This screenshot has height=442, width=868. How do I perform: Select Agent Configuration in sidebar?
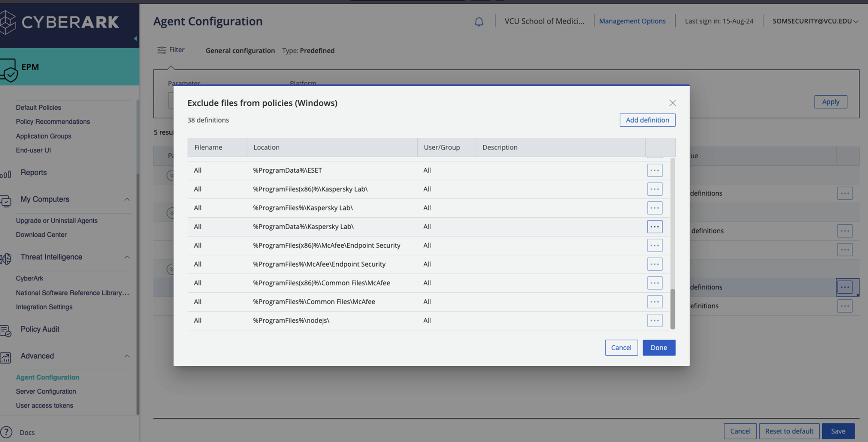point(47,377)
